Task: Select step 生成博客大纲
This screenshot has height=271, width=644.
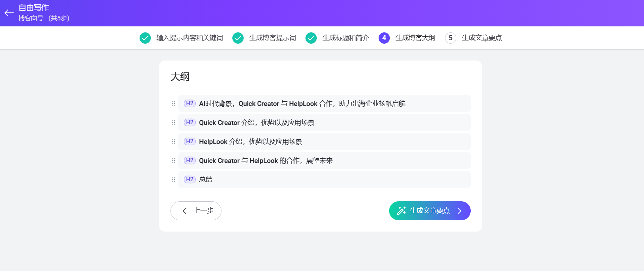Action: pos(416,38)
